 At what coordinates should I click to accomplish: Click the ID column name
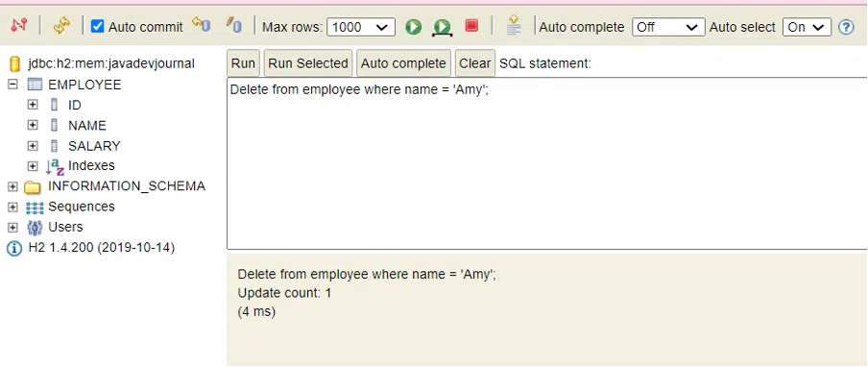coord(75,105)
